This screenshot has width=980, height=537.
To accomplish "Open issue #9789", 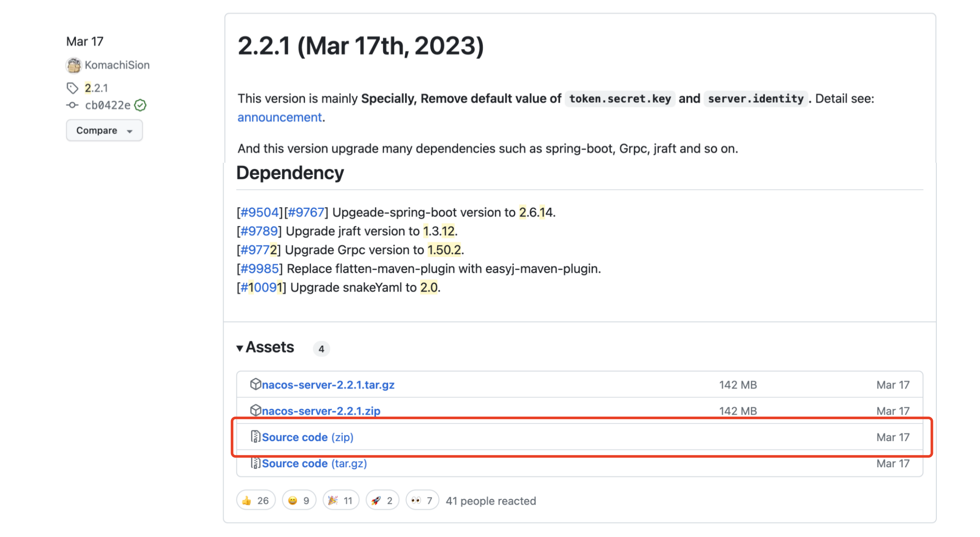I will [x=259, y=231].
